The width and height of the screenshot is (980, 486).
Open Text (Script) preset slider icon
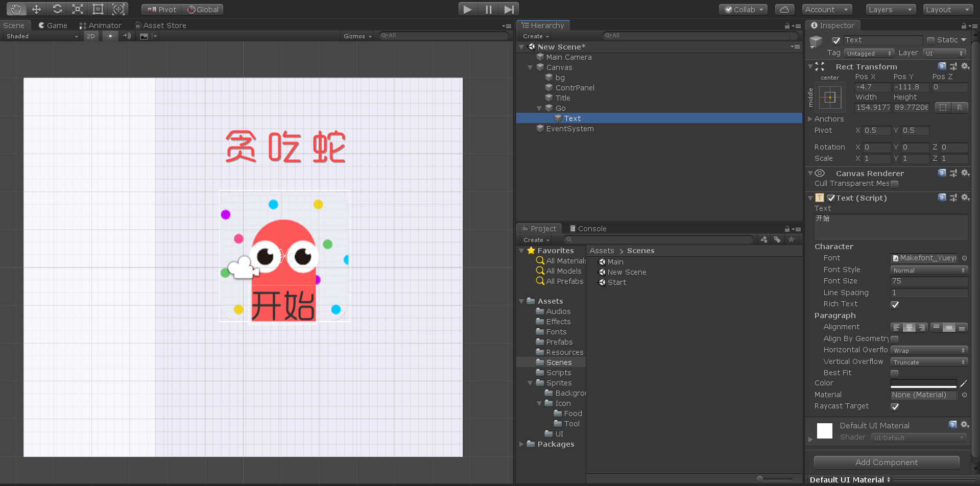(x=953, y=198)
